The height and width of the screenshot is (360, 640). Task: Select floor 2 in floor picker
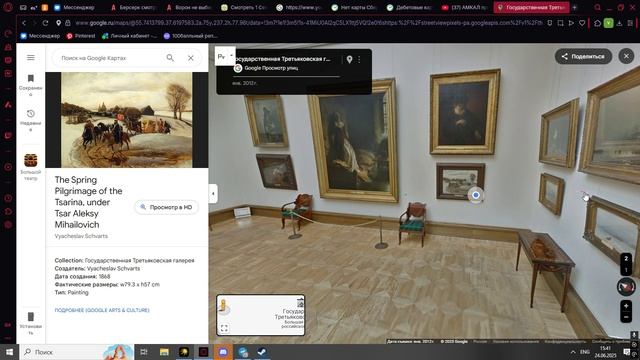[626, 259]
